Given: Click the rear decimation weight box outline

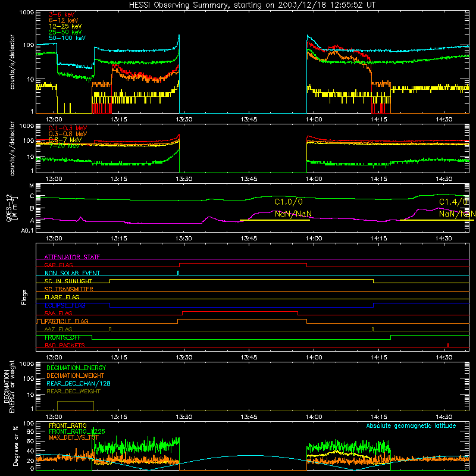Looking at the screenshot, I should click(x=76, y=406).
